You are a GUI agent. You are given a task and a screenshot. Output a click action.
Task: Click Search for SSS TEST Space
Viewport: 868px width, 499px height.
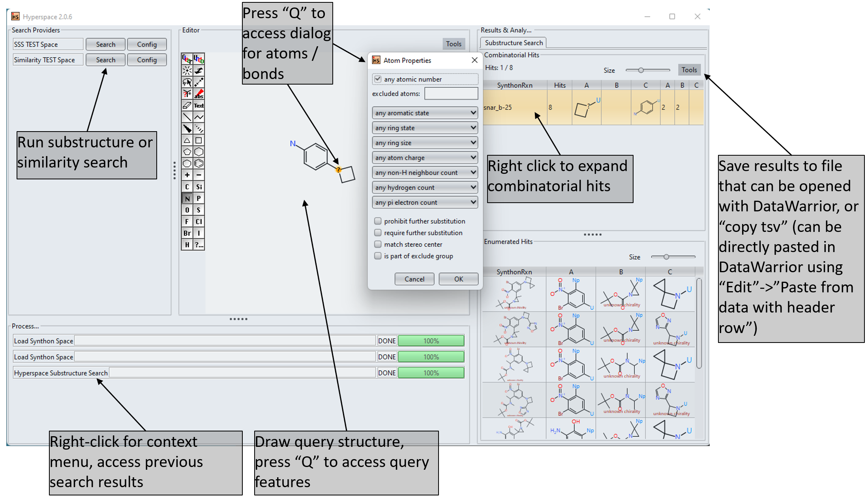pyautogui.click(x=105, y=44)
